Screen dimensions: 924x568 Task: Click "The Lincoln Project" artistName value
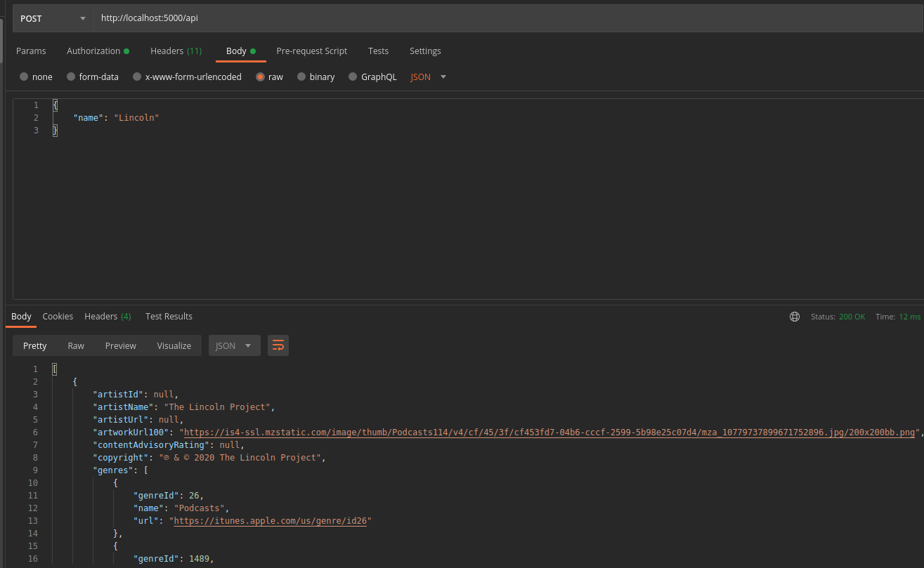[216, 407]
